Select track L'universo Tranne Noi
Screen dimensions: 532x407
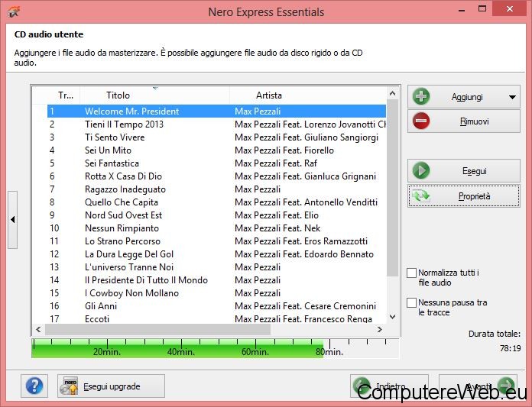point(216,267)
